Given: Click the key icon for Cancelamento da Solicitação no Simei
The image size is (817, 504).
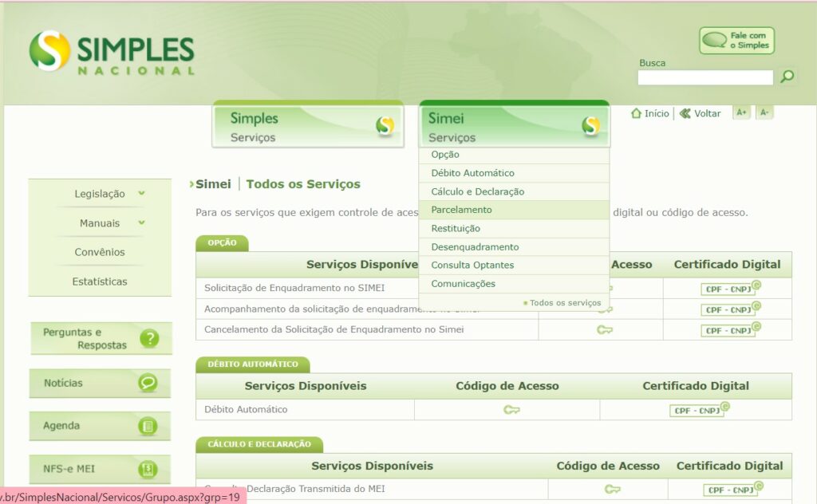Looking at the screenshot, I should 606,329.
